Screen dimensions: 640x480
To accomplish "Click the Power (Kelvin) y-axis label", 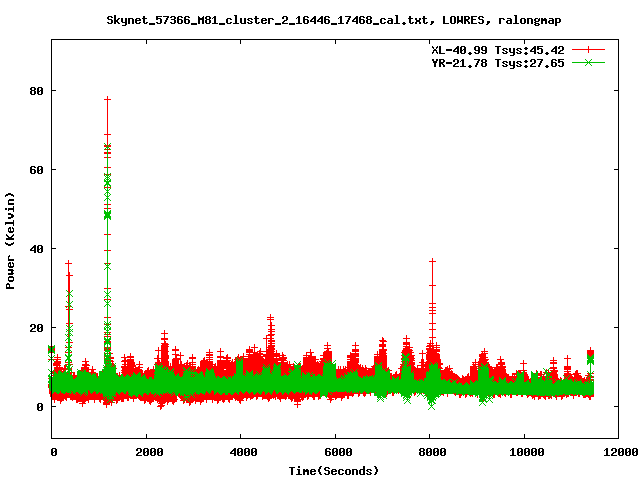I will [10, 241].
